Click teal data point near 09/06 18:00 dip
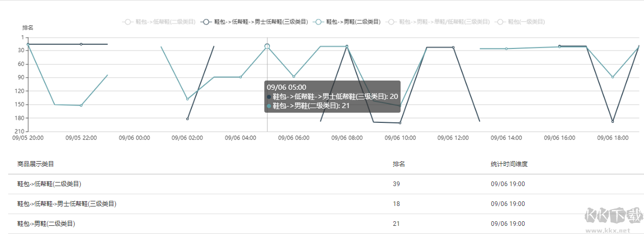The height and width of the screenshot is (234, 644). 613,77
